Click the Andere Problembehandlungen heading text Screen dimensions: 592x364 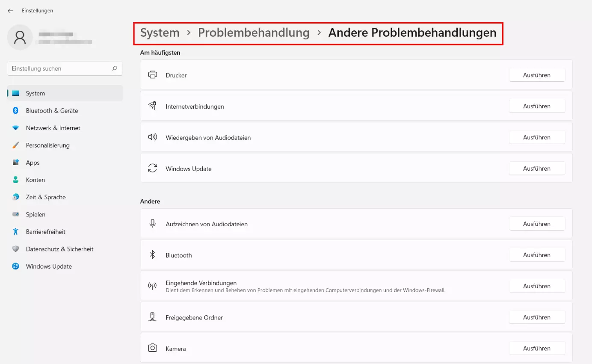(412, 33)
